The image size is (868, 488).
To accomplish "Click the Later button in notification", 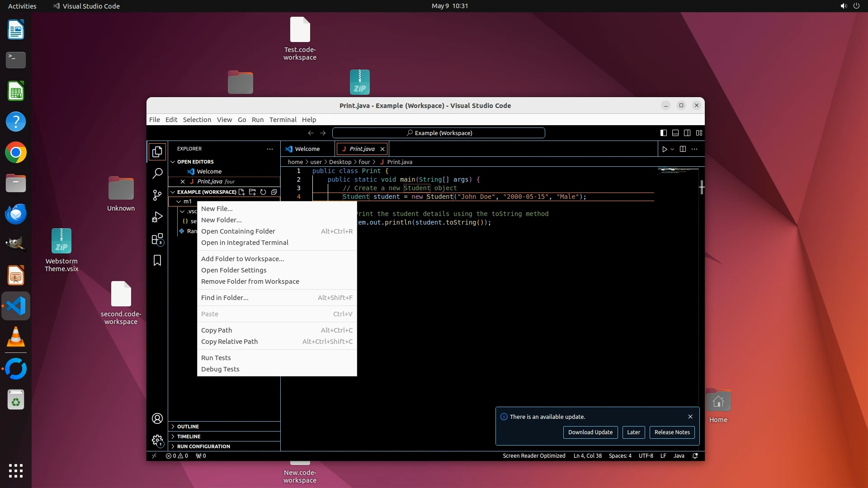I will pyautogui.click(x=633, y=432).
